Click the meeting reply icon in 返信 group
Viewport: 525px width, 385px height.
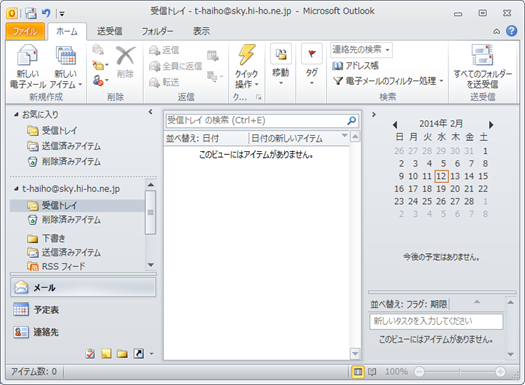click(x=213, y=55)
